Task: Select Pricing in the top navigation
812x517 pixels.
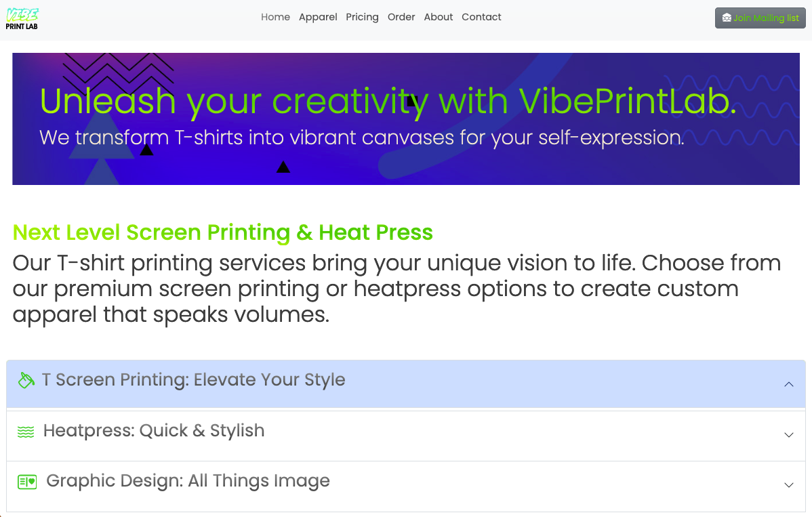Action: (x=362, y=17)
